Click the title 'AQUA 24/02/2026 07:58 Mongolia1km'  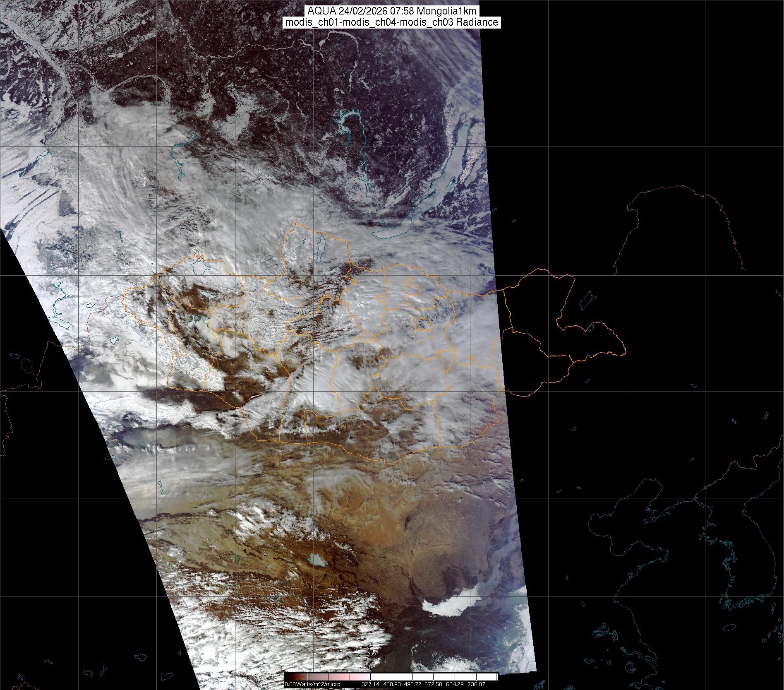click(x=392, y=11)
